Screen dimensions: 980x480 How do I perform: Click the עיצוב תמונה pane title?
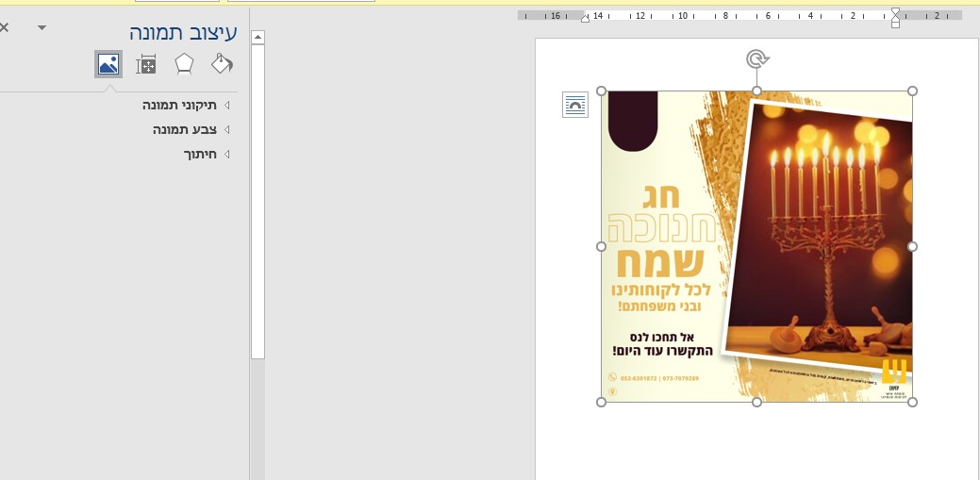pos(184,32)
